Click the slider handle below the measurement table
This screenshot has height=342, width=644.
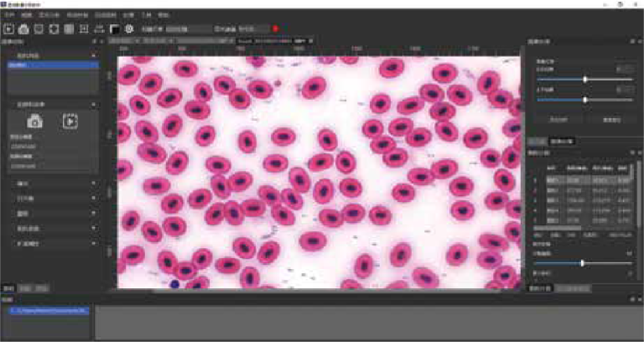pos(581,262)
